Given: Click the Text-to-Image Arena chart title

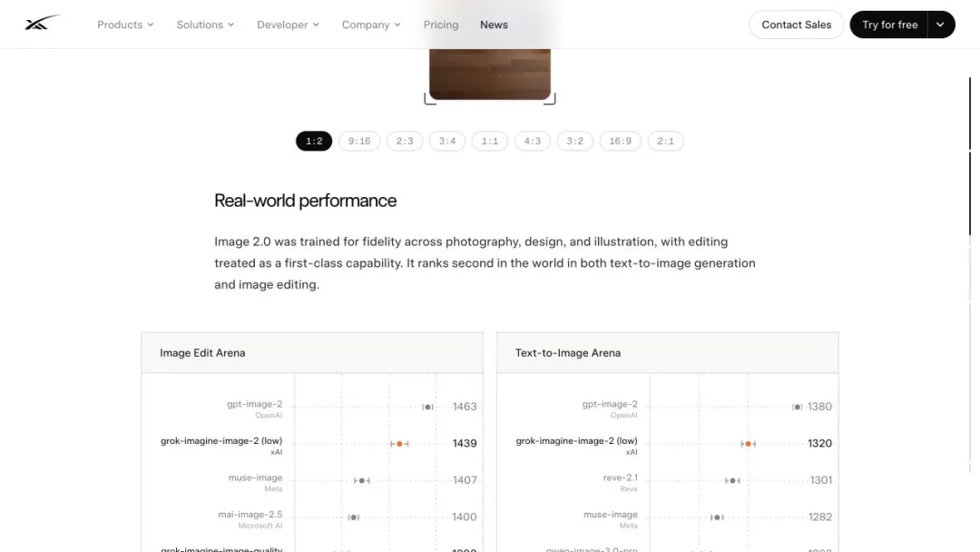Looking at the screenshot, I should tap(567, 352).
